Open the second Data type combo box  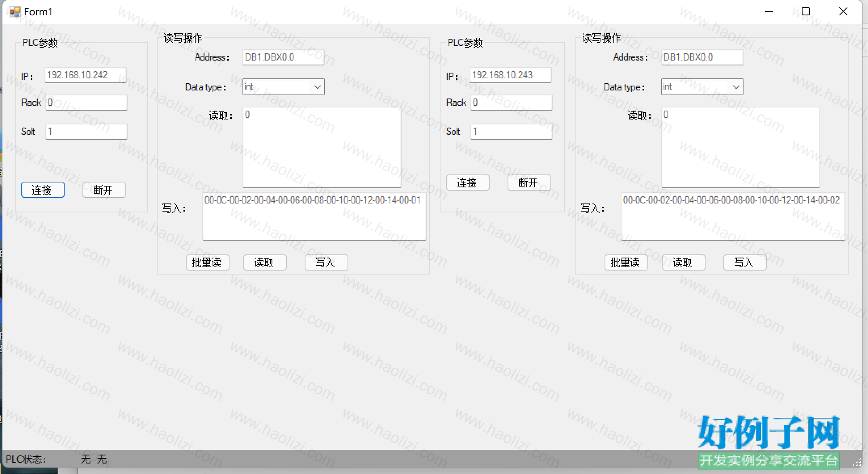[x=702, y=87]
